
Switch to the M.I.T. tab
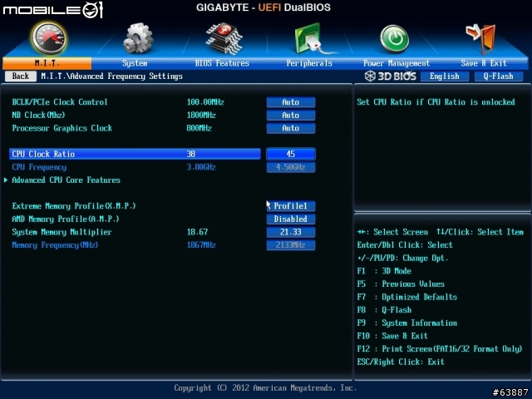pos(47,63)
